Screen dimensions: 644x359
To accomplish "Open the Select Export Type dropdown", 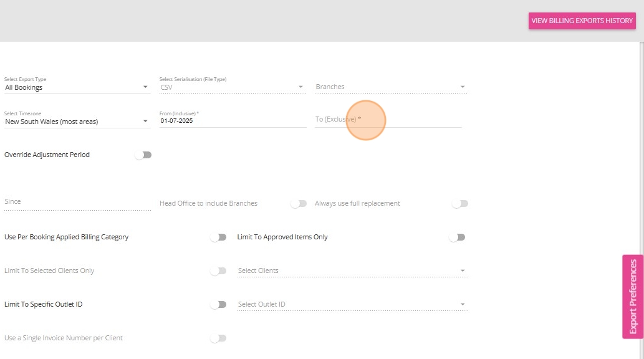I will [x=77, y=87].
